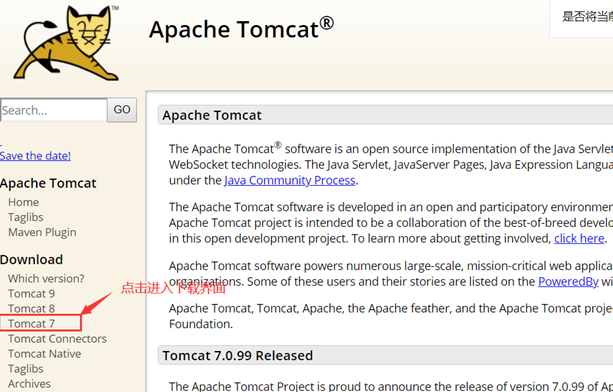Click the Tomcat 7.0.99 Released heading
Image resolution: width=613 pixels, height=392 pixels.
[238, 356]
